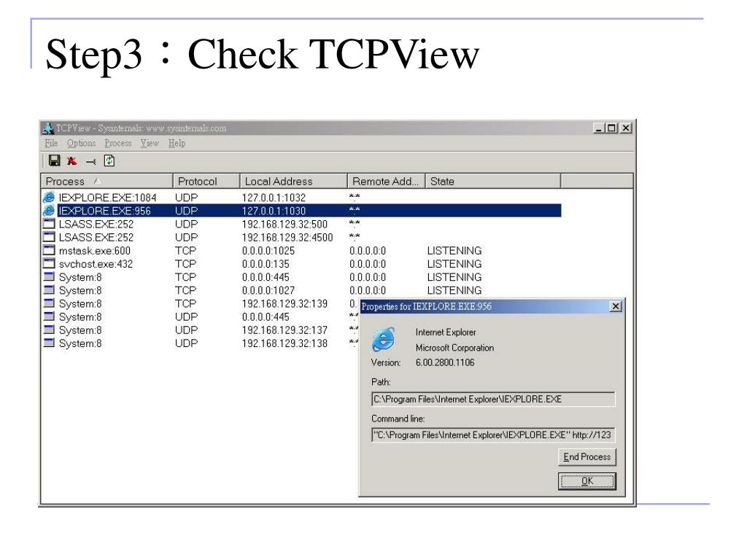
Task: Select the IEXPLORE.EXE:1084 row
Action: [x=301, y=197]
